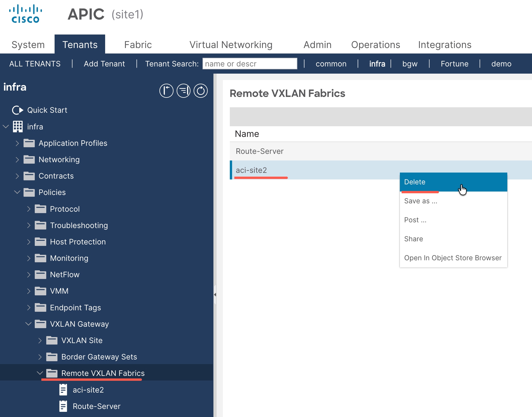
Task: Click the first circular flag icon beside infra
Action: tap(166, 91)
